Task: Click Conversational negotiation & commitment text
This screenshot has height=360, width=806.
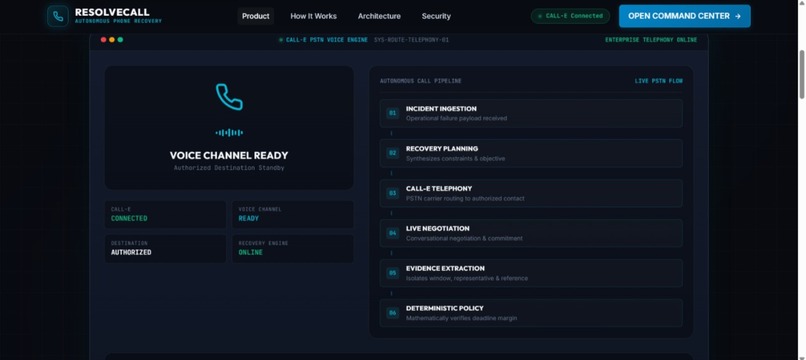Action: tap(464, 239)
